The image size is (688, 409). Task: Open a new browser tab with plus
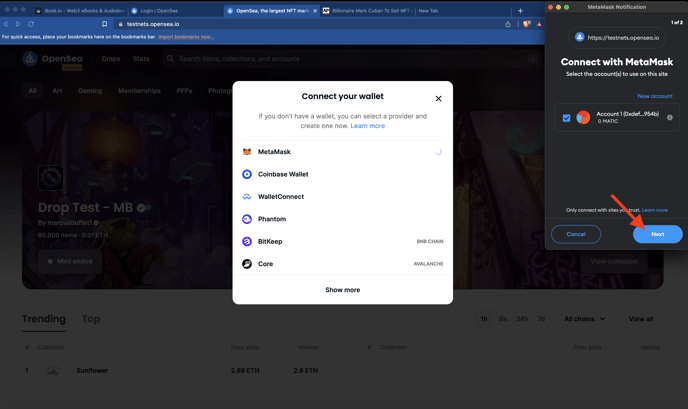[520, 11]
